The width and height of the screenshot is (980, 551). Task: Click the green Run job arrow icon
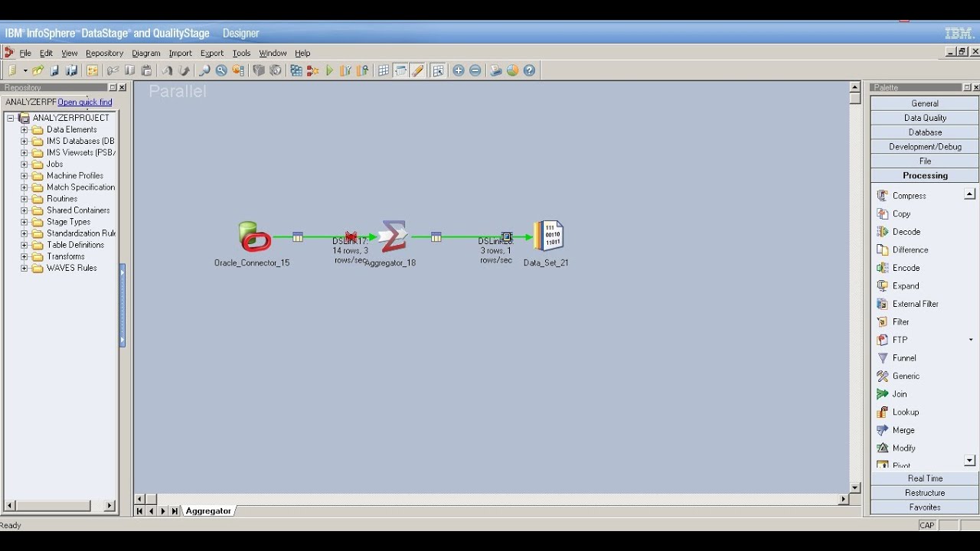(x=330, y=70)
